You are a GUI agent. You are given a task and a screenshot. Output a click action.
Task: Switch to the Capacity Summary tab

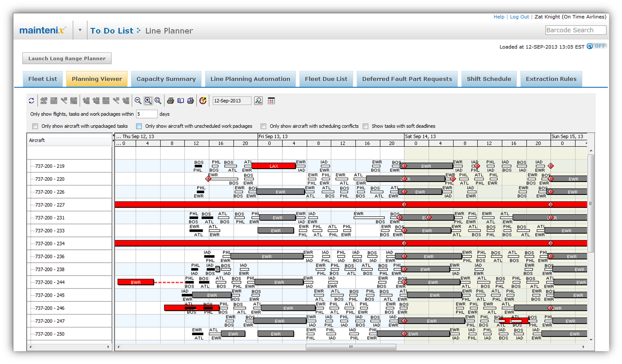pyautogui.click(x=166, y=79)
